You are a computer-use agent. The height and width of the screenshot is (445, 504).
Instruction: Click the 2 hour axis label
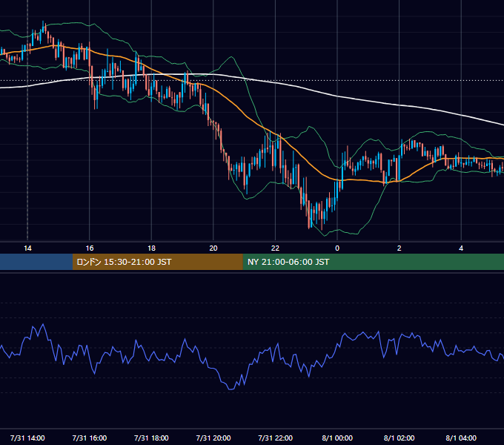(399, 248)
